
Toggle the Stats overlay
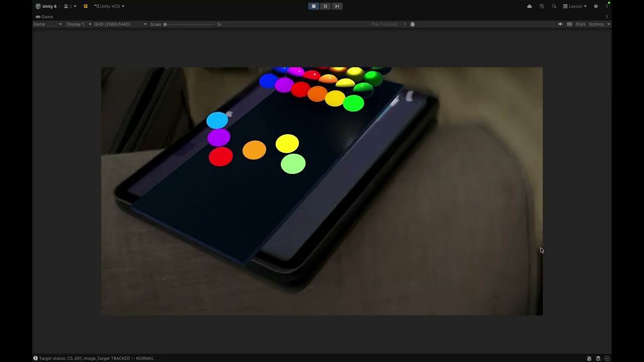(x=581, y=24)
